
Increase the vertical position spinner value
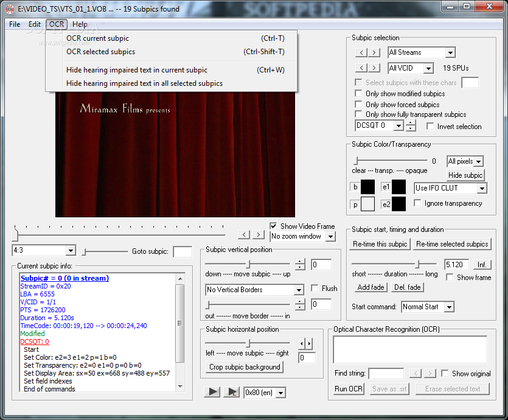[300, 262]
